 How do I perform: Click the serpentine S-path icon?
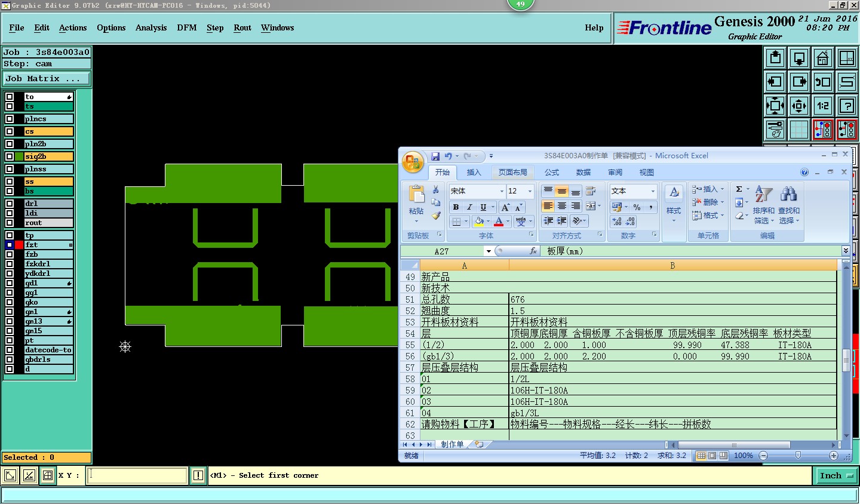pos(847,82)
